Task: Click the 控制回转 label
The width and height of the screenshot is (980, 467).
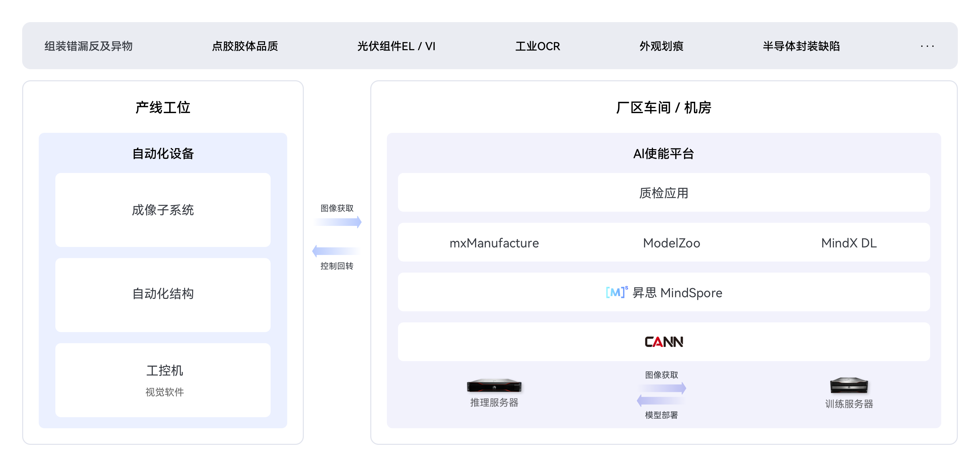Action: (x=337, y=266)
